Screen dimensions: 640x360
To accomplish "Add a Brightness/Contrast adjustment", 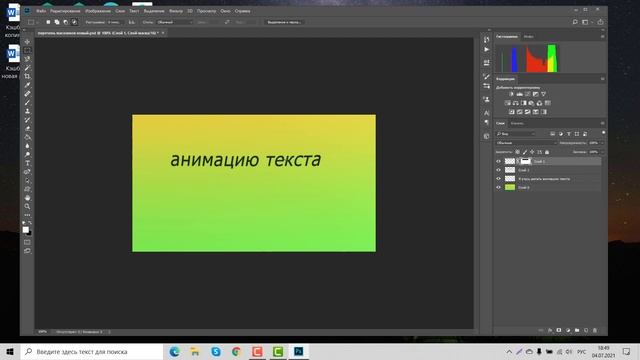I will click(511, 94).
